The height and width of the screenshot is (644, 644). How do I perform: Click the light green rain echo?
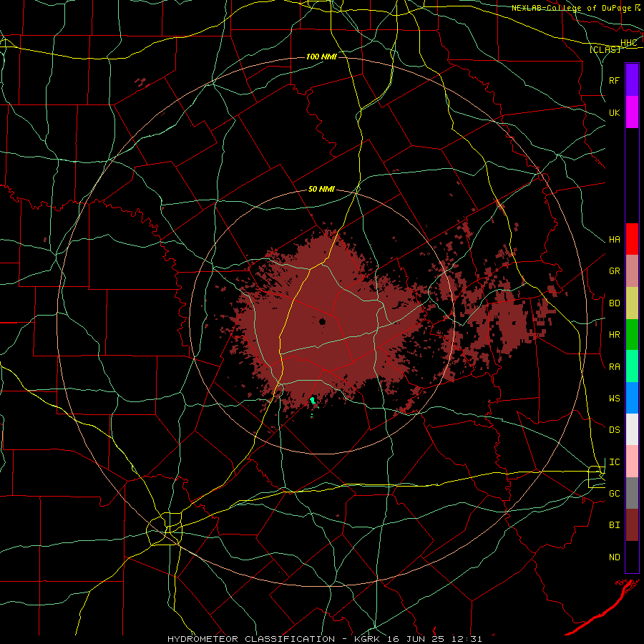pos(313,400)
